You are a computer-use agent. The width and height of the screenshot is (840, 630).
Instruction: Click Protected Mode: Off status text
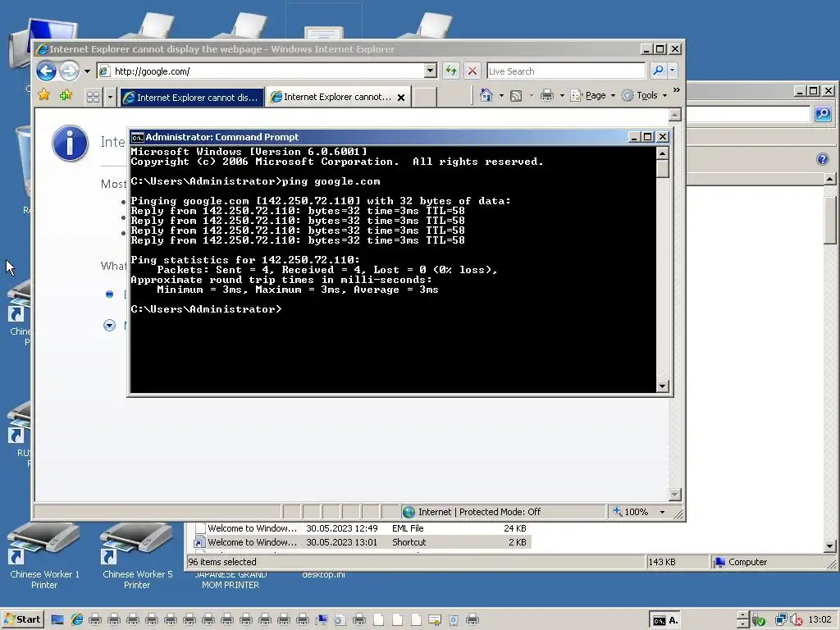coord(500,512)
